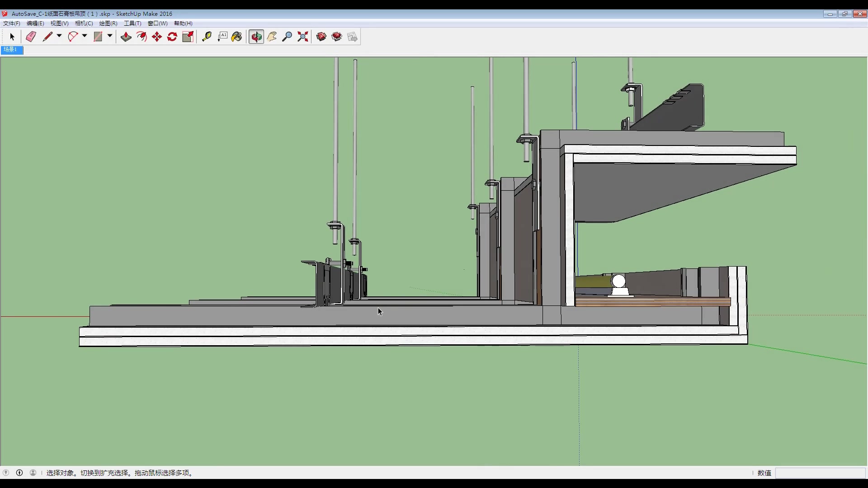Image resolution: width=868 pixels, height=488 pixels.
Task: Click the white sphere lamp in model
Action: [x=619, y=282]
